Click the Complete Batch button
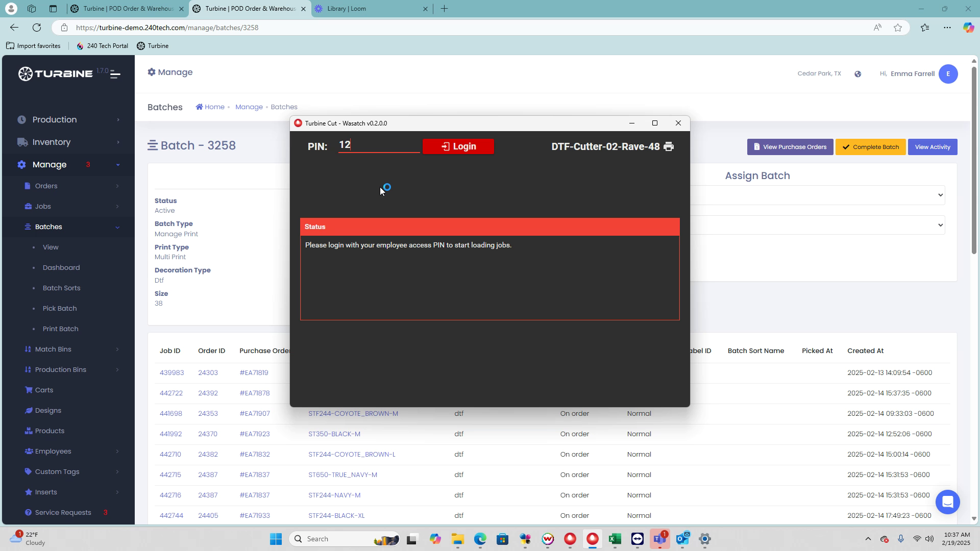The image size is (980, 551). click(x=870, y=147)
